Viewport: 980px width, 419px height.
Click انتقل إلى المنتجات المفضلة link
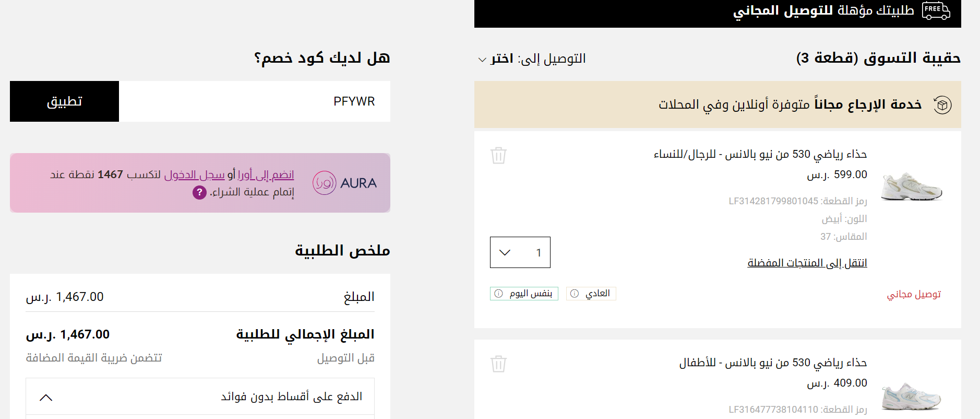tap(807, 263)
